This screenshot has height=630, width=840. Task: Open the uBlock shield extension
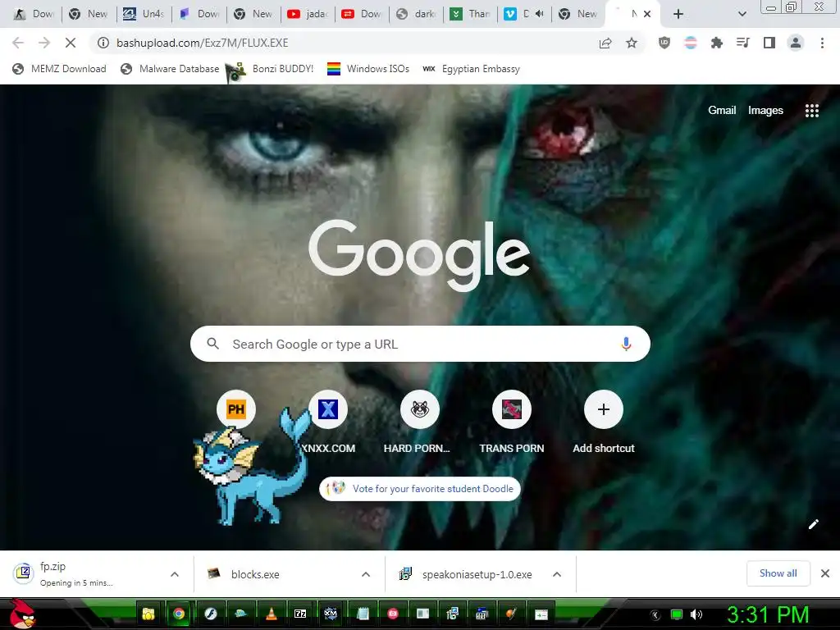(664, 43)
